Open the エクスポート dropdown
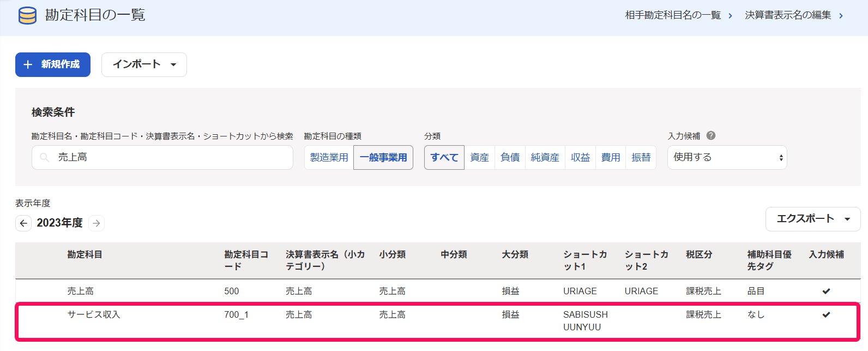Viewport: 868px width, 351px height. click(813, 219)
